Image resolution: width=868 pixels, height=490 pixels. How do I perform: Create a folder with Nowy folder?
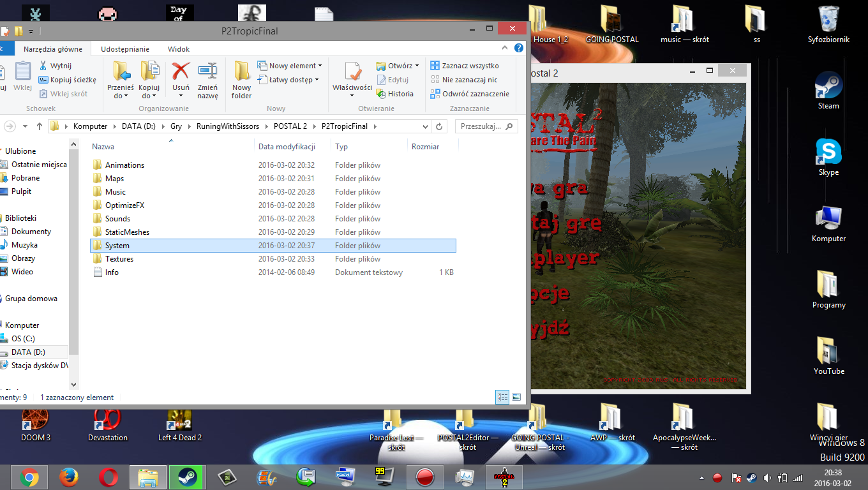[241, 80]
